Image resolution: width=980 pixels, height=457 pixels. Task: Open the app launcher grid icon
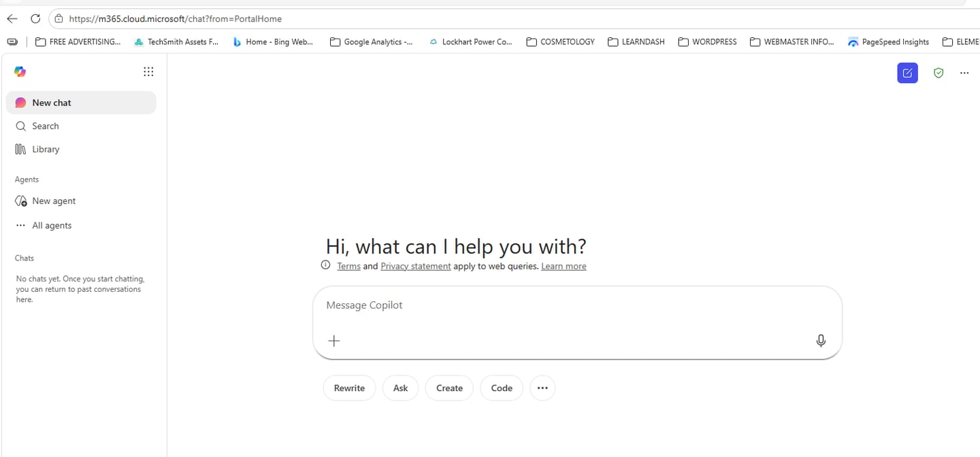[148, 71]
